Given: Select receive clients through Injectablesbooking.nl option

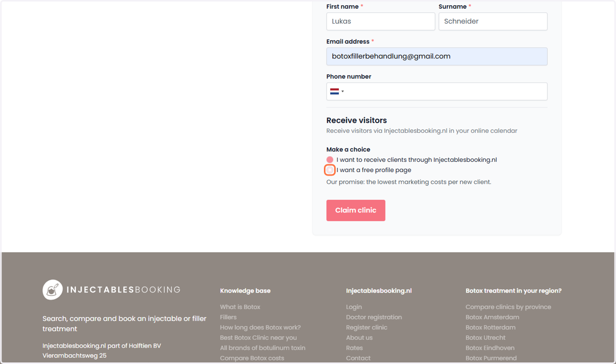Looking at the screenshot, I should pos(330,160).
